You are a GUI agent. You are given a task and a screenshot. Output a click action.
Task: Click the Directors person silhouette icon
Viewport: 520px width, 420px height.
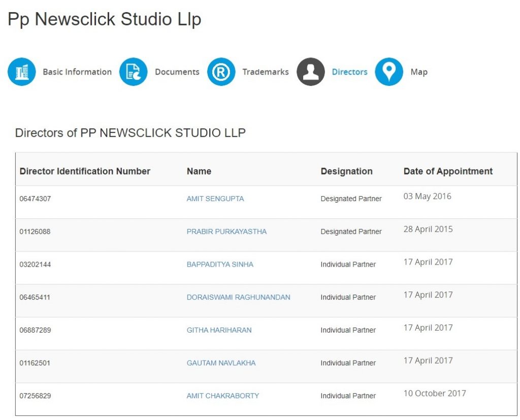pos(311,72)
